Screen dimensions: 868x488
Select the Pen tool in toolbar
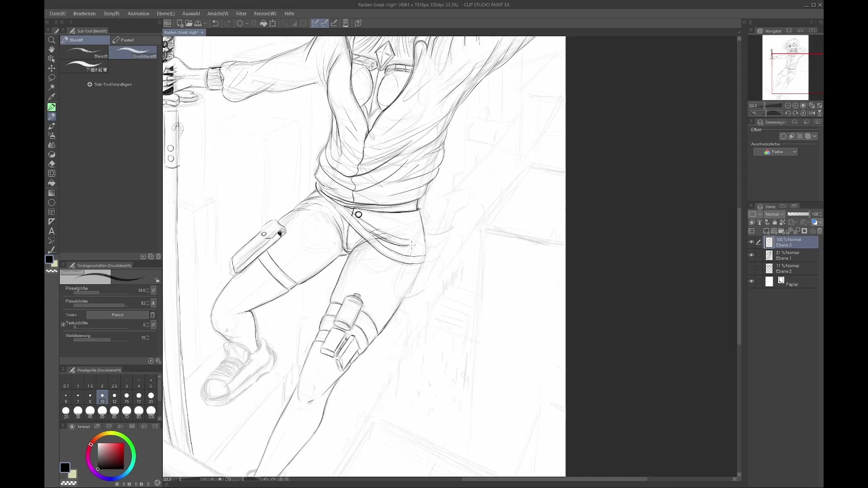click(x=52, y=107)
